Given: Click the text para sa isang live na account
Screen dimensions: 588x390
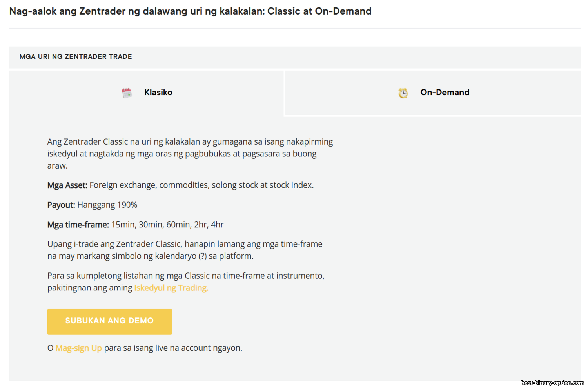Looking at the screenshot, I should [x=173, y=348].
